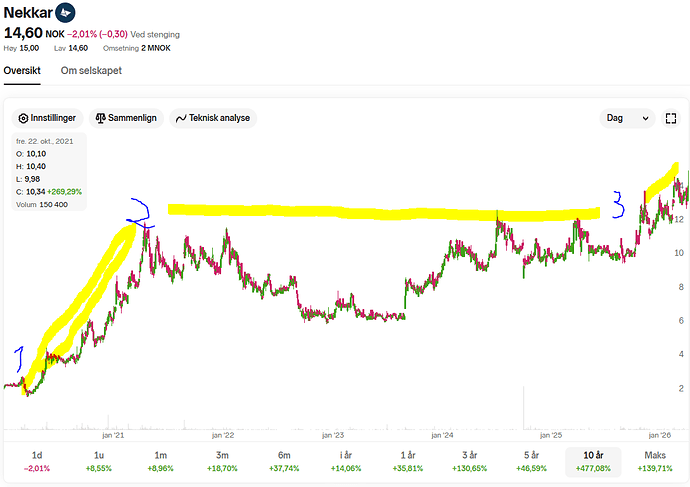
Task: Click the jan '23 axis label
Action: click(x=333, y=435)
